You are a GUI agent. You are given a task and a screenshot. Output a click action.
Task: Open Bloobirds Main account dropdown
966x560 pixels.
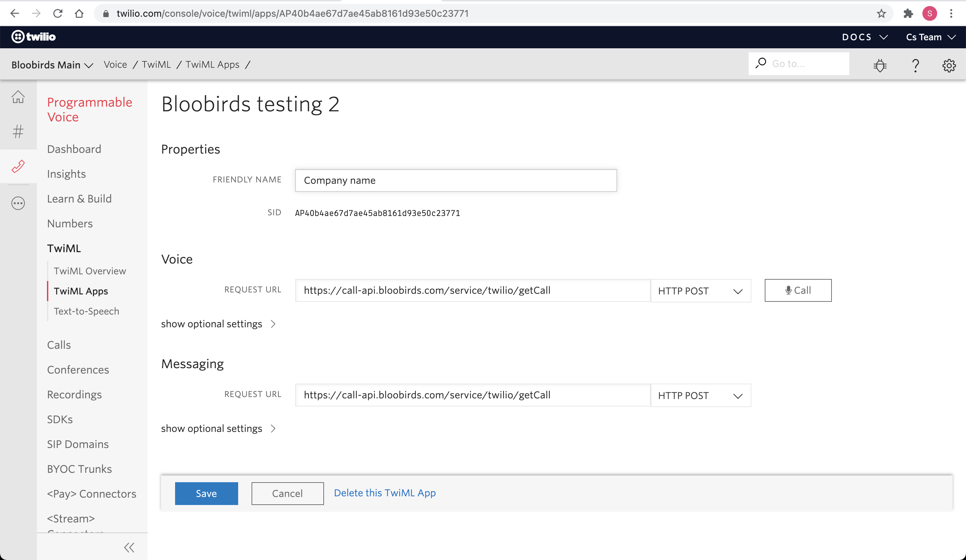click(x=53, y=65)
